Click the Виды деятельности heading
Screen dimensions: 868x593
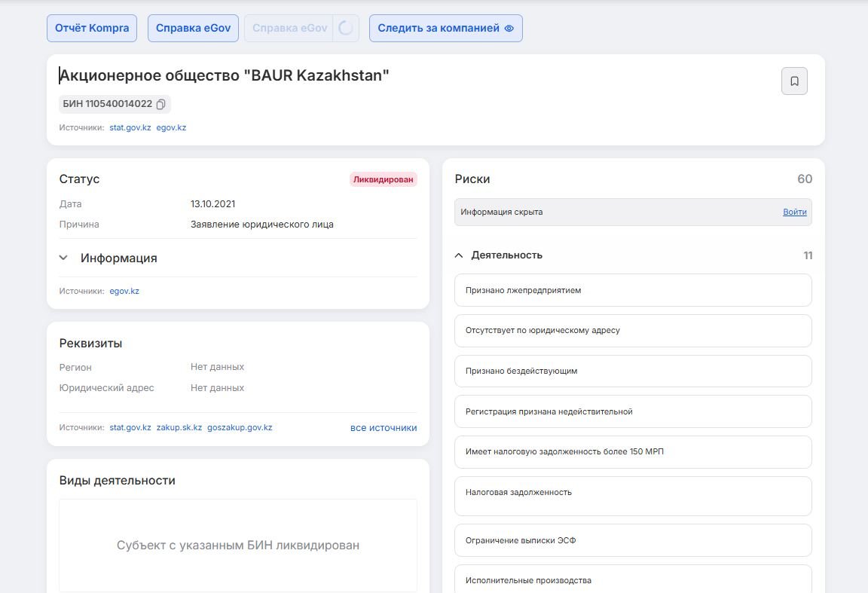click(x=118, y=481)
